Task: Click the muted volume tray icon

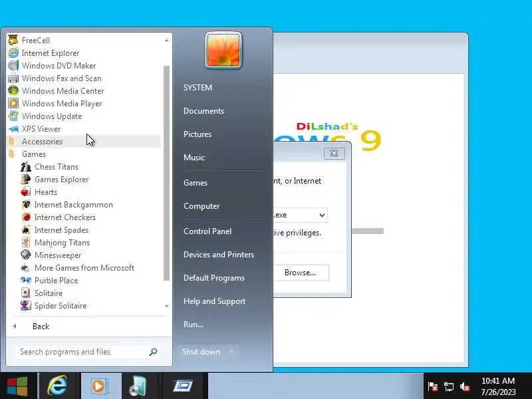Action: tap(465, 386)
